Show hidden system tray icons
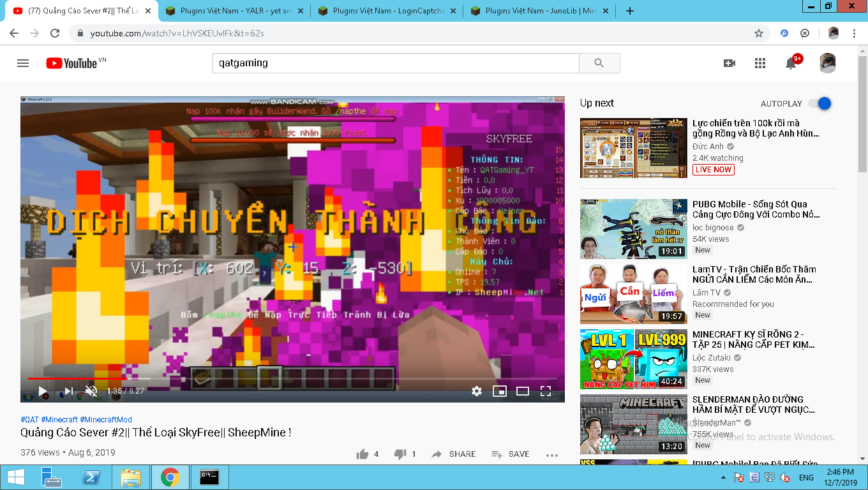Image resolution: width=868 pixels, height=490 pixels. 723,477
